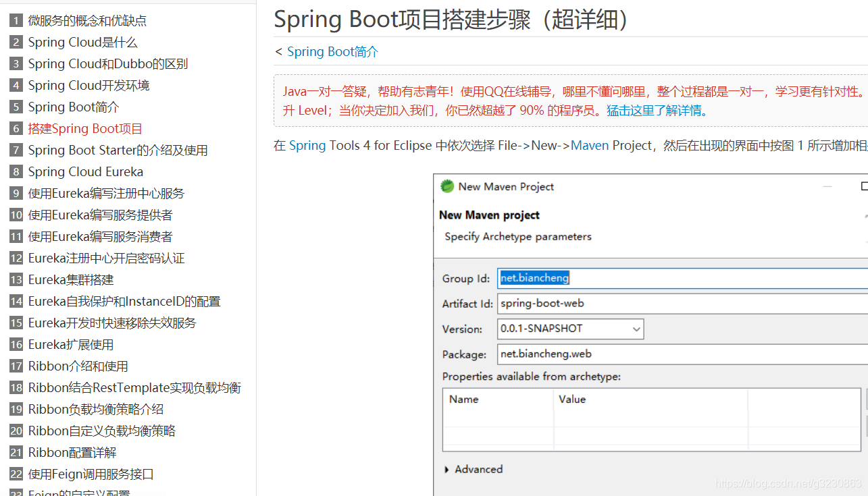Open chapter 12 Eureka注册中心开启密码认证
Viewport: 868px width, 496px height.
[106, 258]
